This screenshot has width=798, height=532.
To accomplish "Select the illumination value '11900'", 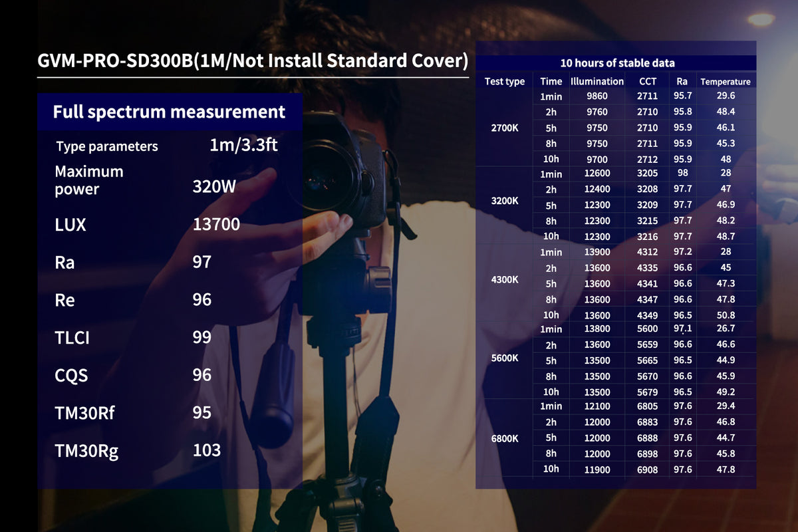I will pyautogui.click(x=597, y=470).
